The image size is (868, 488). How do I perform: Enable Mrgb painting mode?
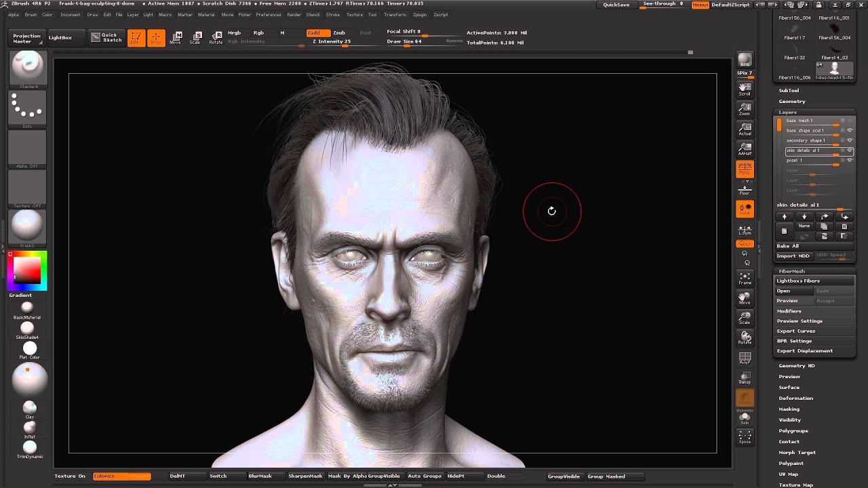[x=235, y=33]
